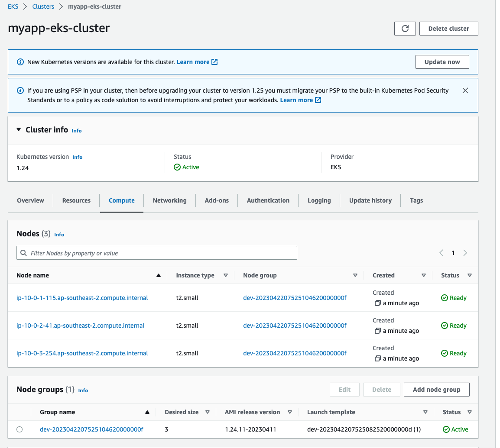Click the node group Delete button

(382, 390)
